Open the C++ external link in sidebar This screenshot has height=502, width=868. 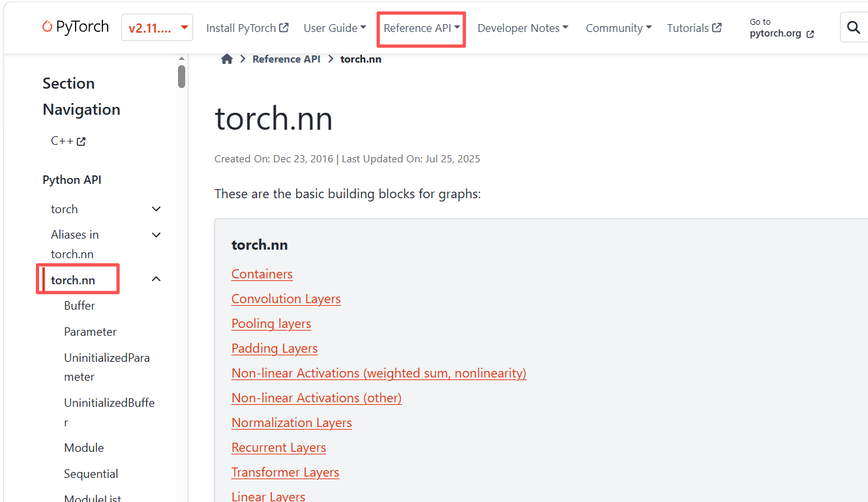pos(68,141)
